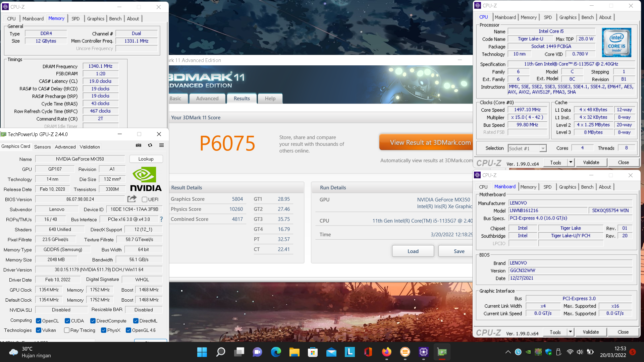This screenshot has height=362, width=644.
Task: Switch to Advanced tab in GPU-Z
Action: point(65,147)
